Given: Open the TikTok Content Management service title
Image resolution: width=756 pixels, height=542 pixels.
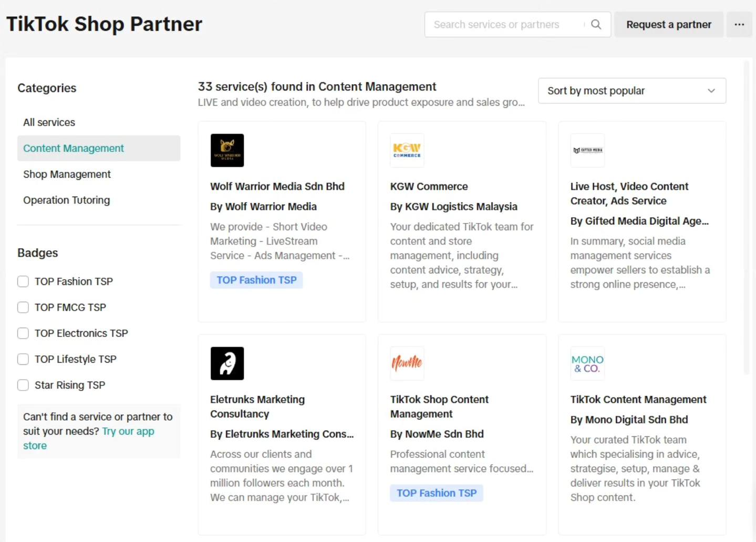Looking at the screenshot, I should 638,400.
